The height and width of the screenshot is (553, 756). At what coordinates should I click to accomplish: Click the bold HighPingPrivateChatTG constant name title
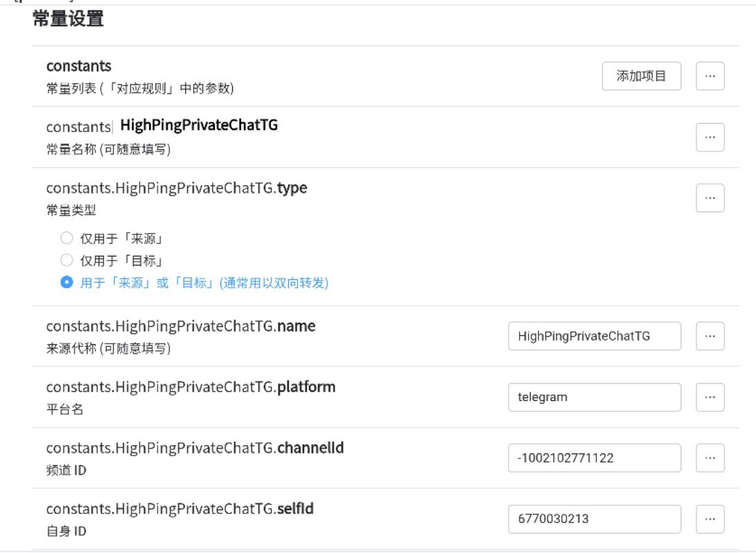point(199,125)
